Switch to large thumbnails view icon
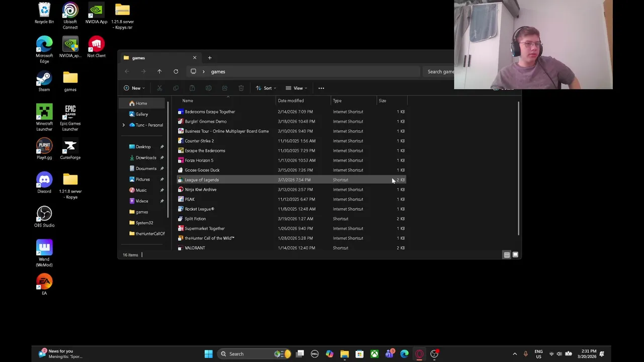The width and height of the screenshot is (644, 362). point(515,255)
